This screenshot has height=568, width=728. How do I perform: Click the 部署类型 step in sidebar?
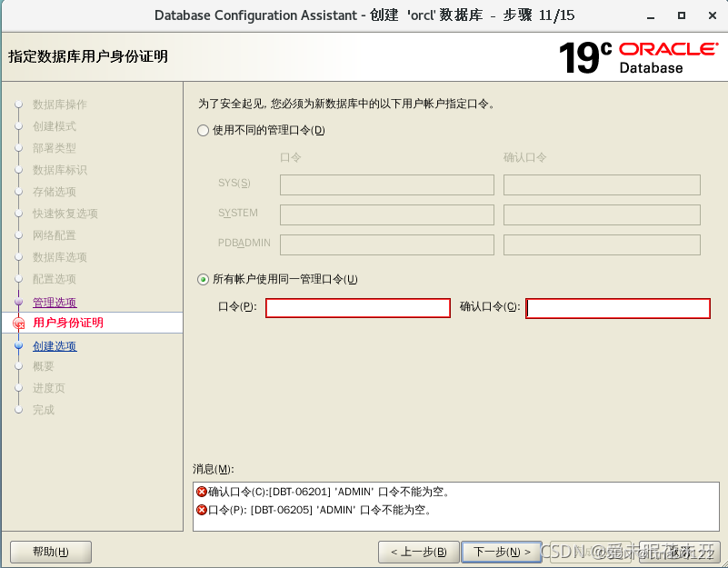(55, 148)
